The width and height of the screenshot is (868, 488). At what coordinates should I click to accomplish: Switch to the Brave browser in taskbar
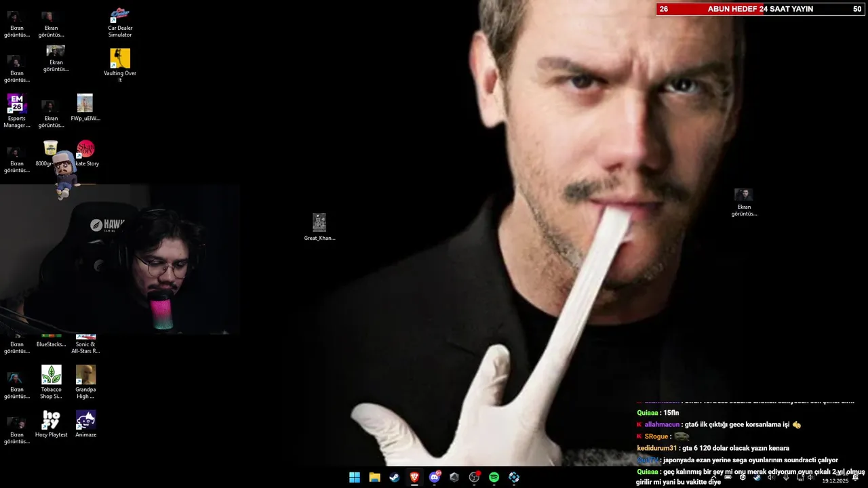(x=414, y=477)
